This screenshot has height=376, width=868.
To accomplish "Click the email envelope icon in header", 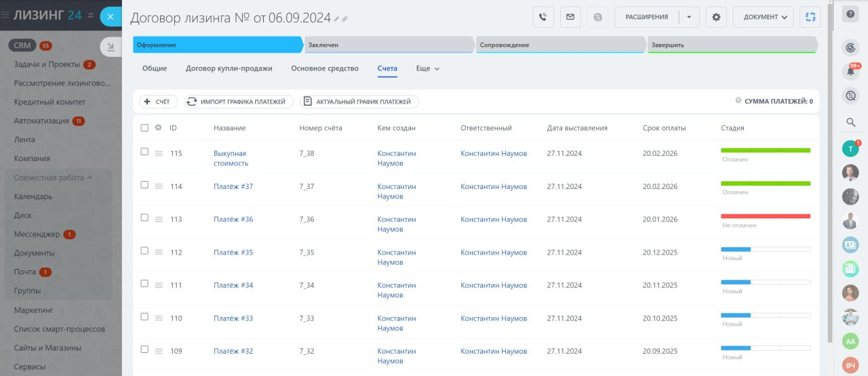I will pos(570,17).
